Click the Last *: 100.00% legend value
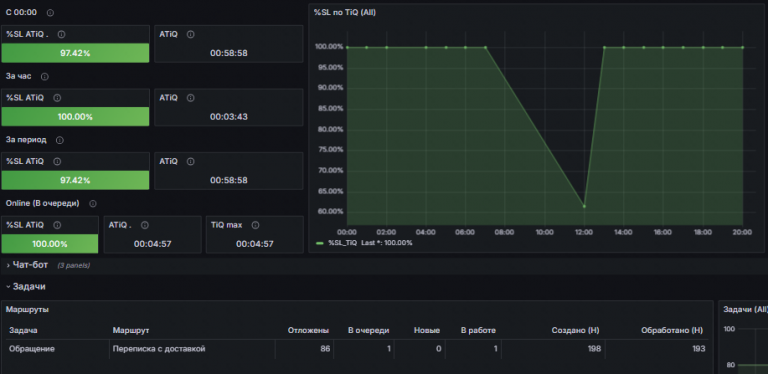 coord(387,243)
